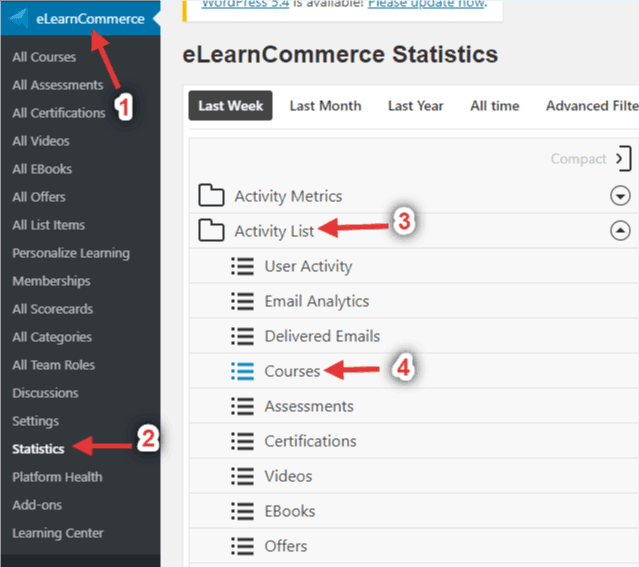Open the eLearnCommerce sidebar menu header
This screenshot has height=567, width=639.
[x=81, y=18]
